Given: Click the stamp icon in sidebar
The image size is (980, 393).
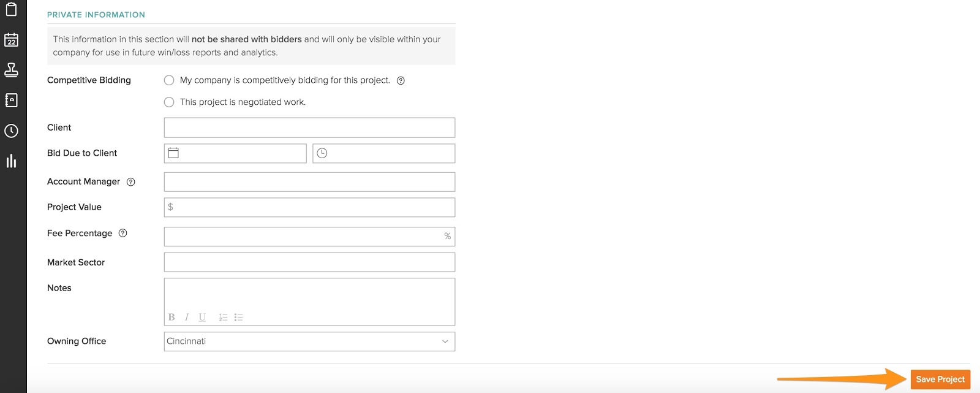Looking at the screenshot, I should (x=11, y=70).
